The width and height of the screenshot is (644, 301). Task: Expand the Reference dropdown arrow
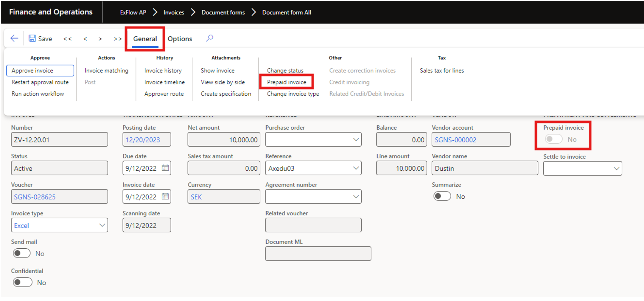click(356, 168)
